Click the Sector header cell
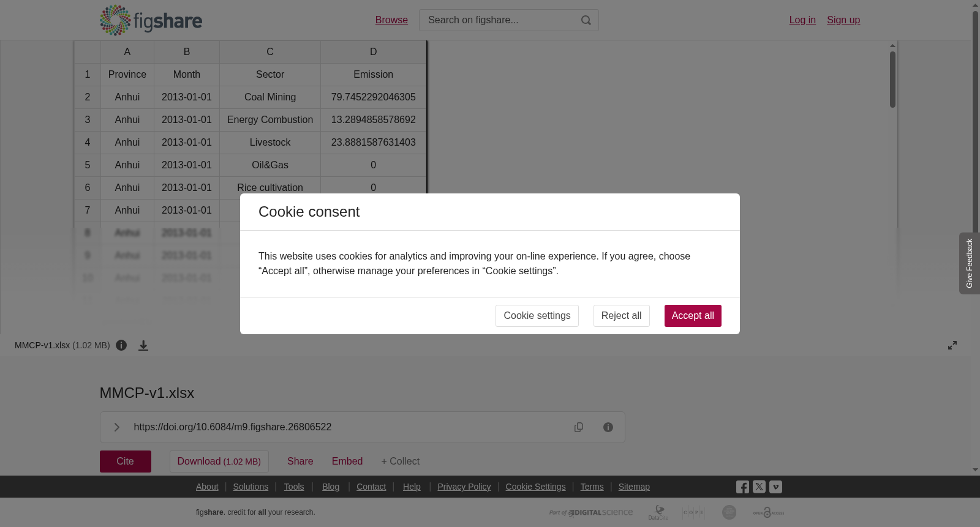 click(x=270, y=75)
